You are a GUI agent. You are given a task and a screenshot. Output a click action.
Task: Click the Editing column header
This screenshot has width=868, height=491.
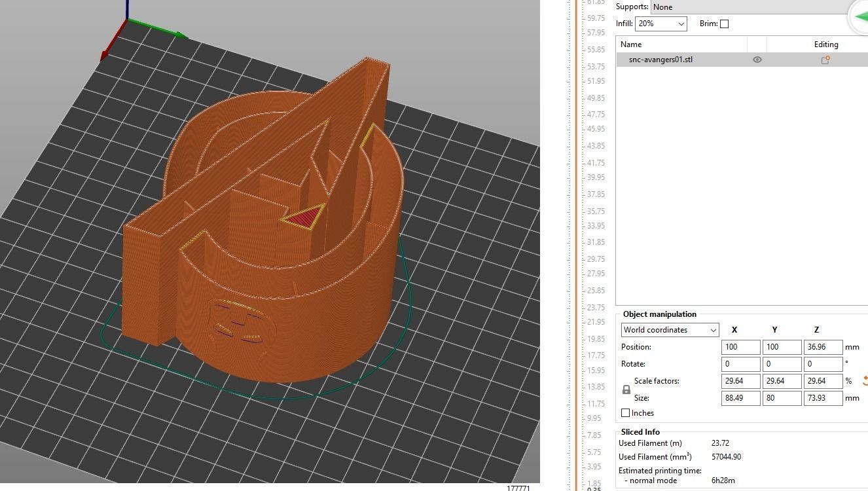(825, 45)
